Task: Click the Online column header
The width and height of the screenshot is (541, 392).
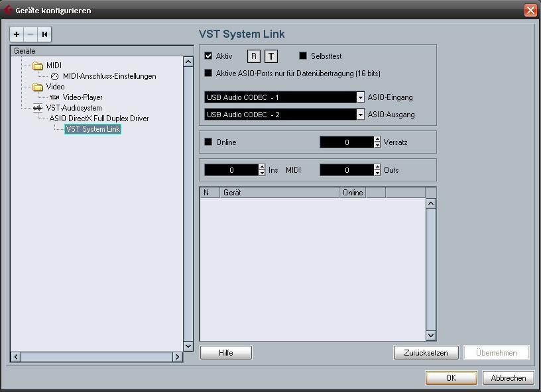Action: (x=353, y=193)
